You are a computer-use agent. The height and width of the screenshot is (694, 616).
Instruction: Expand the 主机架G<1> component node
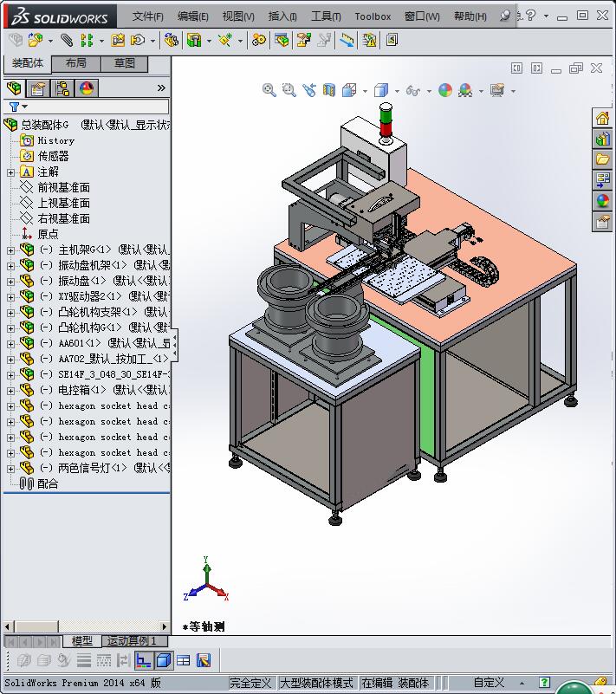click(10, 250)
